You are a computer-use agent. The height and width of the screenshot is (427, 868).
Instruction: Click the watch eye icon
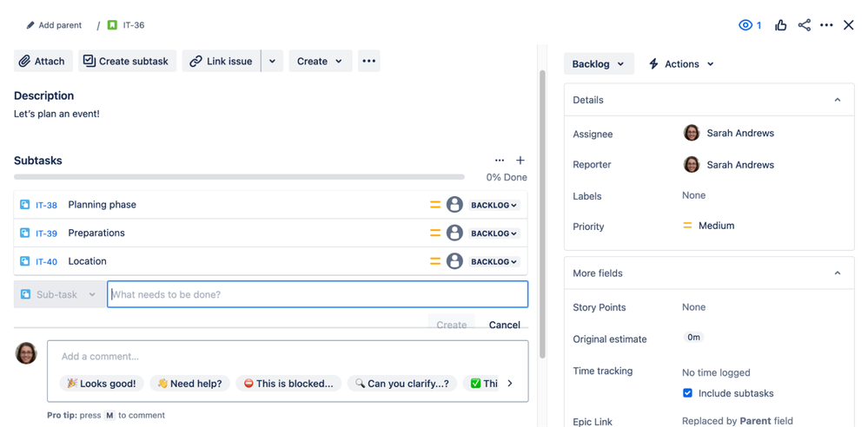[x=745, y=25]
